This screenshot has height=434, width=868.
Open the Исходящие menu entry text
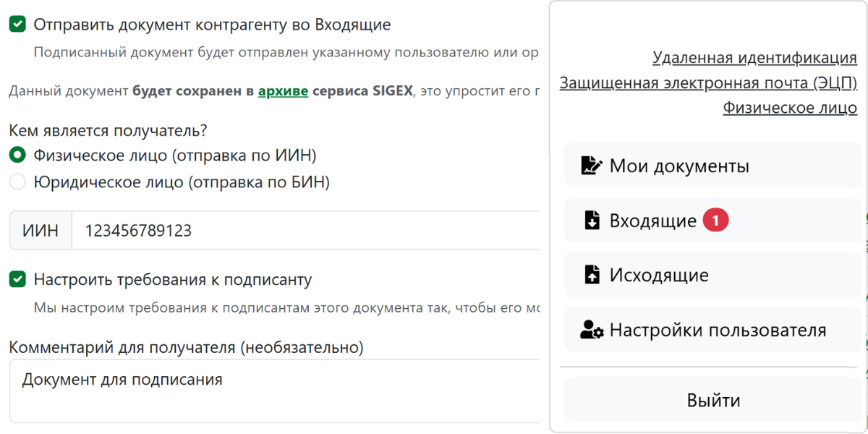[x=659, y=276]
